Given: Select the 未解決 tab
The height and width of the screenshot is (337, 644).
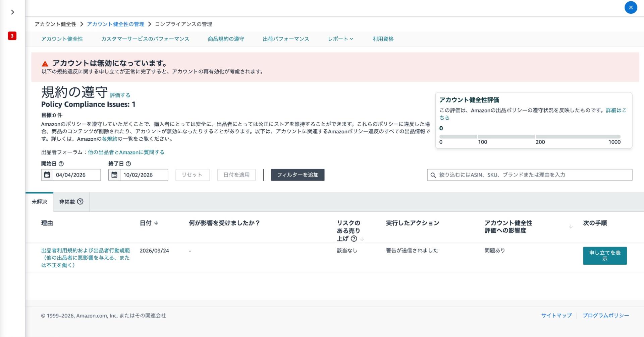Looking at the screenshot, I should click(39, 202).
